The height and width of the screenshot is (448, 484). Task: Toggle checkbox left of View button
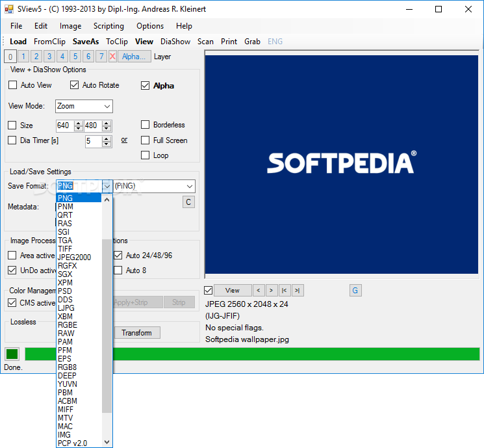click(x=209, y=291)
